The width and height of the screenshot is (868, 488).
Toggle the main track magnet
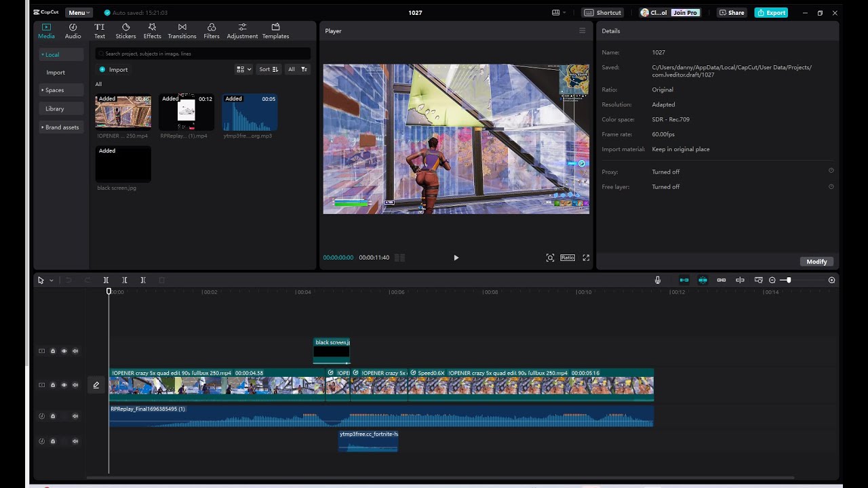click(x=684, y=280)
